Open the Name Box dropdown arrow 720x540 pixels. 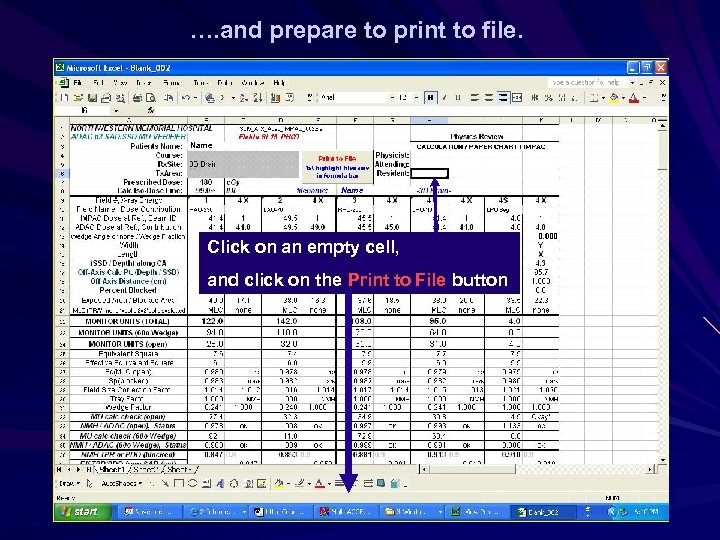116,111
